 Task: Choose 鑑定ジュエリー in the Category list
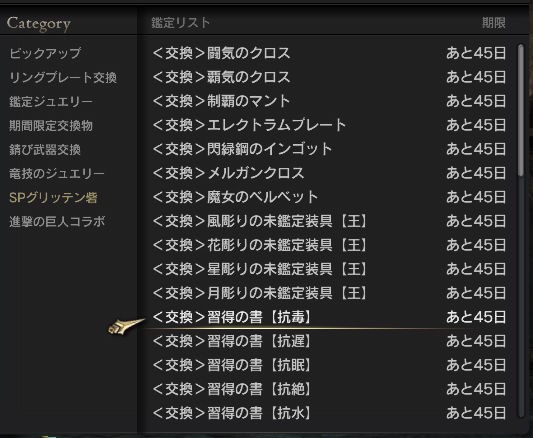pyautogui.click(x=51, y=102)
